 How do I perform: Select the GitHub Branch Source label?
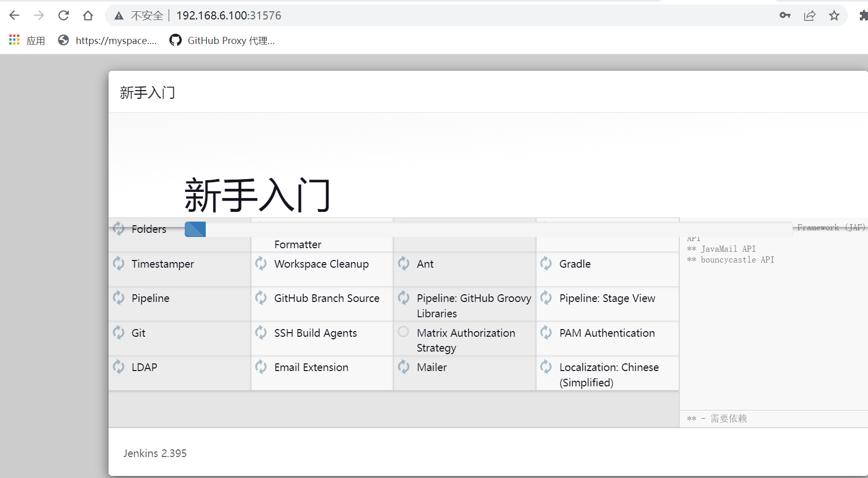327,298
